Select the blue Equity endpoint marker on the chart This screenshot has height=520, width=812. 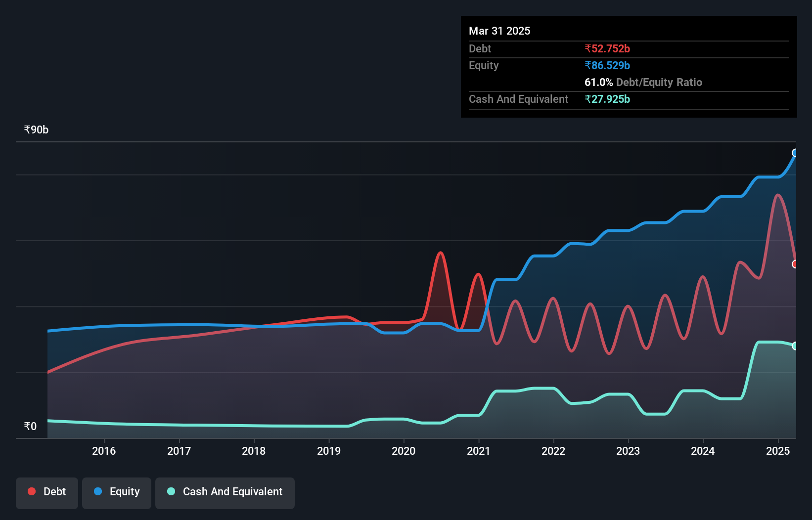click(795, 154)
